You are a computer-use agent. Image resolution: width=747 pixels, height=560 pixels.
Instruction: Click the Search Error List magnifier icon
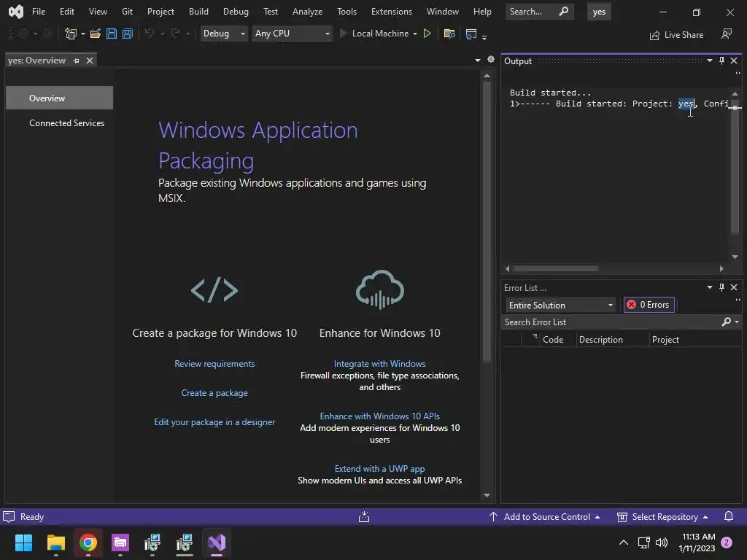point(726,322)
